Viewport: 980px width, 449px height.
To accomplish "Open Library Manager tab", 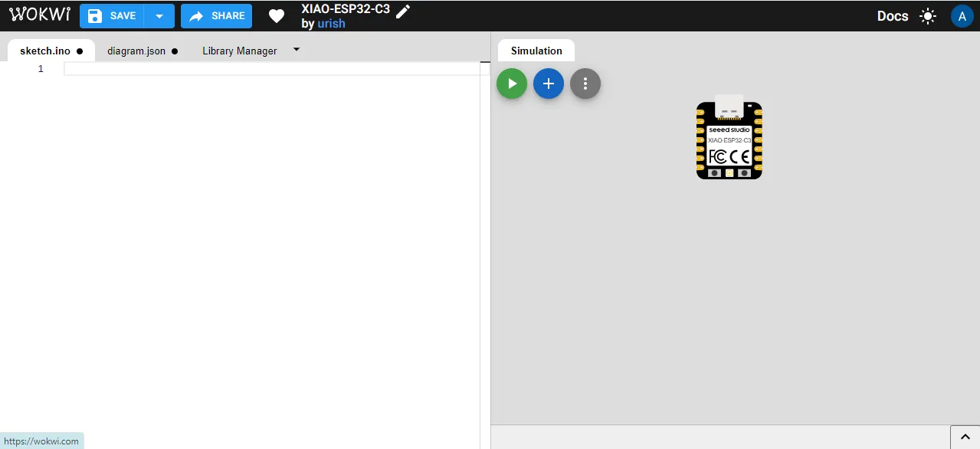I will [240, 51].
